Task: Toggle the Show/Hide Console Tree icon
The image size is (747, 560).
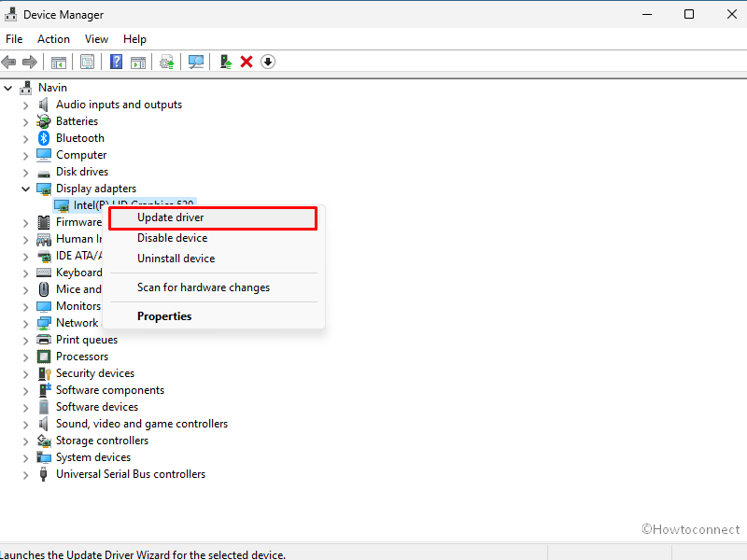Action: point(59,62)
